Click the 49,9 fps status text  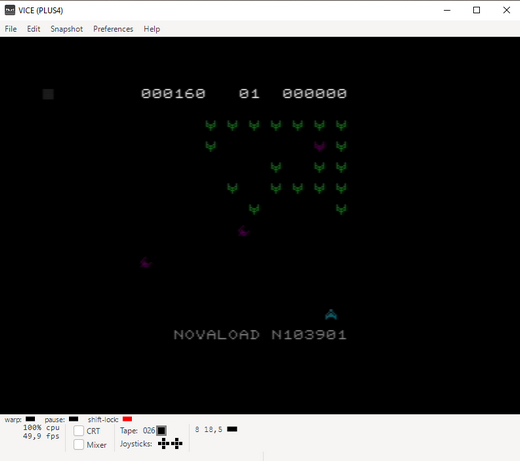click(x=41, y=436)
